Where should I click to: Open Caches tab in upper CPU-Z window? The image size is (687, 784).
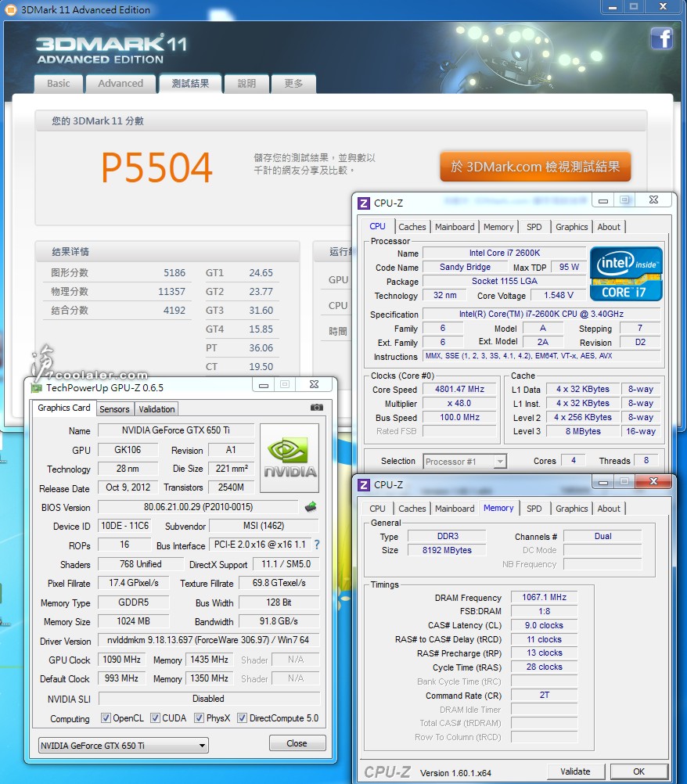[x=412, y=227]
